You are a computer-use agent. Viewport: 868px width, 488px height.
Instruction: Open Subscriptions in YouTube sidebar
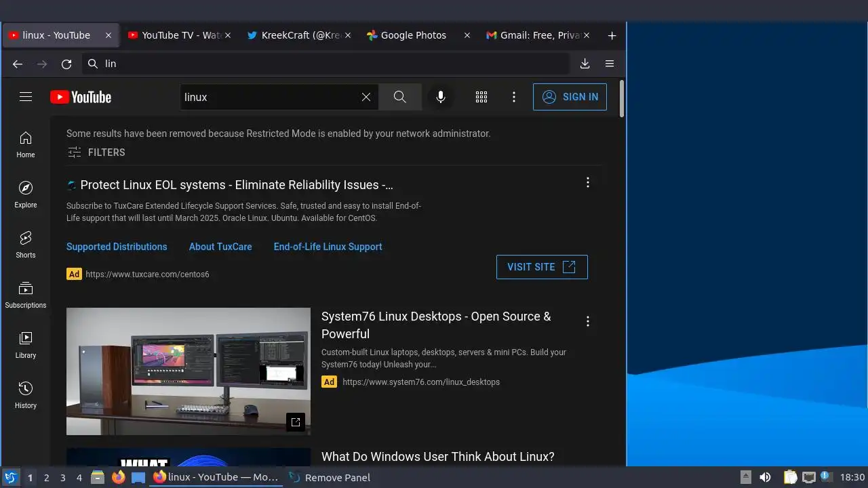click(x=26, y=296)
